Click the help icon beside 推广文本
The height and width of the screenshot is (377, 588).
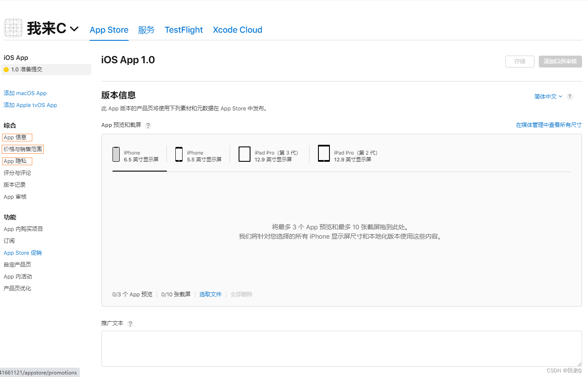coord(130,324)
